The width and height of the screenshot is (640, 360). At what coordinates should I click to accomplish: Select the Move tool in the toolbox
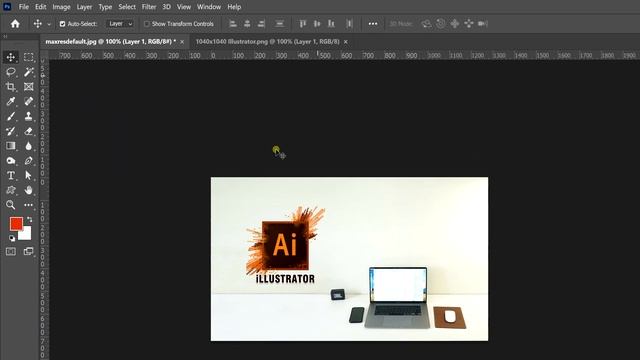tap(11, 57)
